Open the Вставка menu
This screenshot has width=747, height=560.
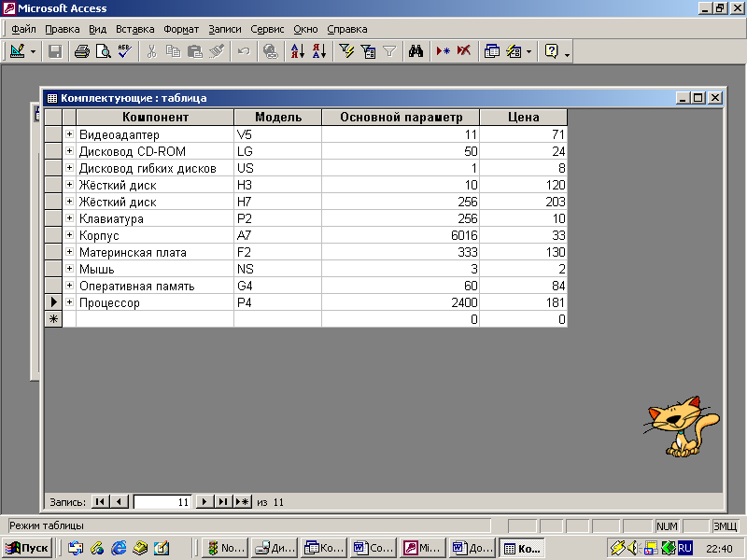(135, 29)
